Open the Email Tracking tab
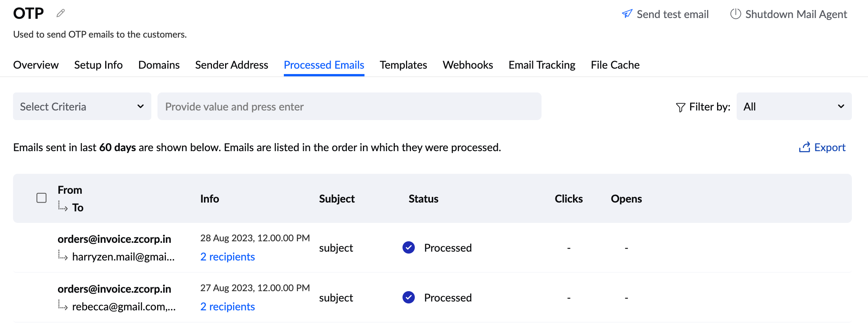This screenshot has height=323, width=868. click(542, 65)
